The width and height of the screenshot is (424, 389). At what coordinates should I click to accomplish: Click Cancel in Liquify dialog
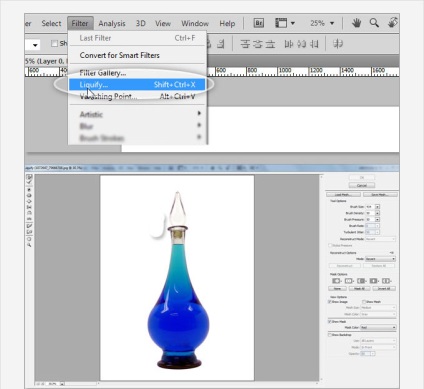coord(362,185)
